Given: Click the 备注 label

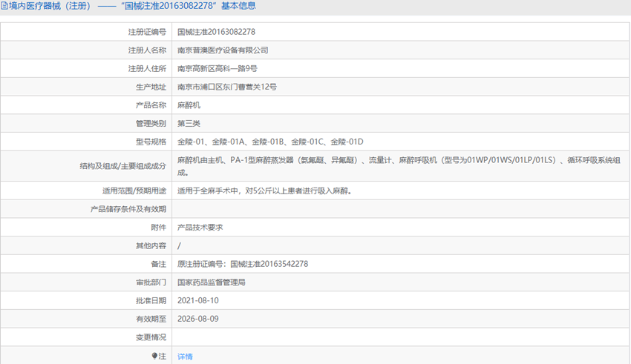Looking at the screenshot, I should click(159, 264).
